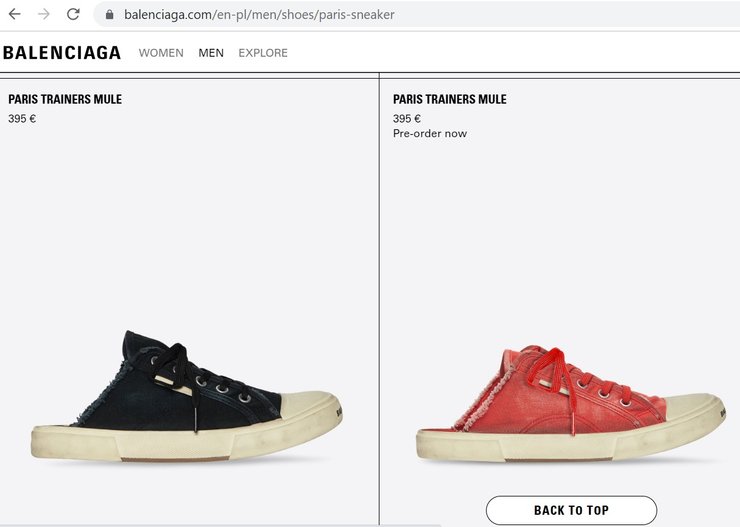Image resolution: width=740 pixels, height=527 pixels.
Task: Reload the page with refresh icon
Action: [x=73, y=14]
